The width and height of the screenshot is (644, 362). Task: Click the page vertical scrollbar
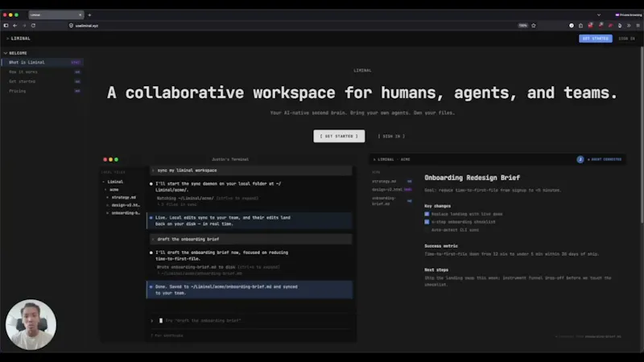click(642, 135)
